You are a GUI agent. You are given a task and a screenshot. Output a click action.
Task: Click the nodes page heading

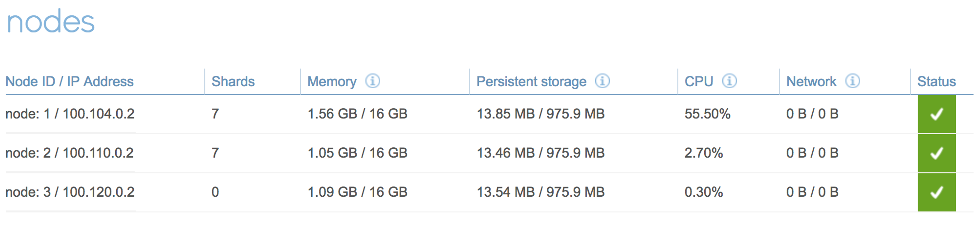click(x=51, y=22)
